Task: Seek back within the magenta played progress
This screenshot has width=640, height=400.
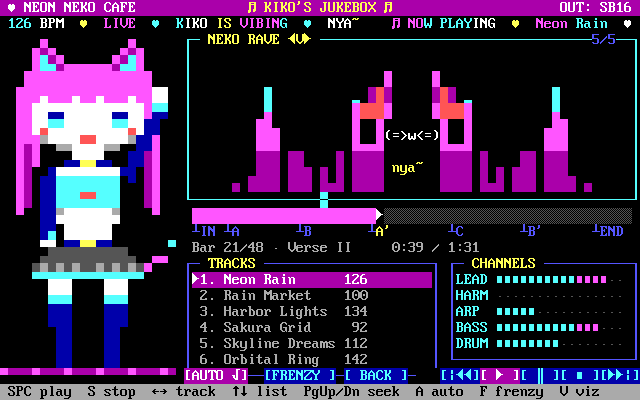Action: 284,215
